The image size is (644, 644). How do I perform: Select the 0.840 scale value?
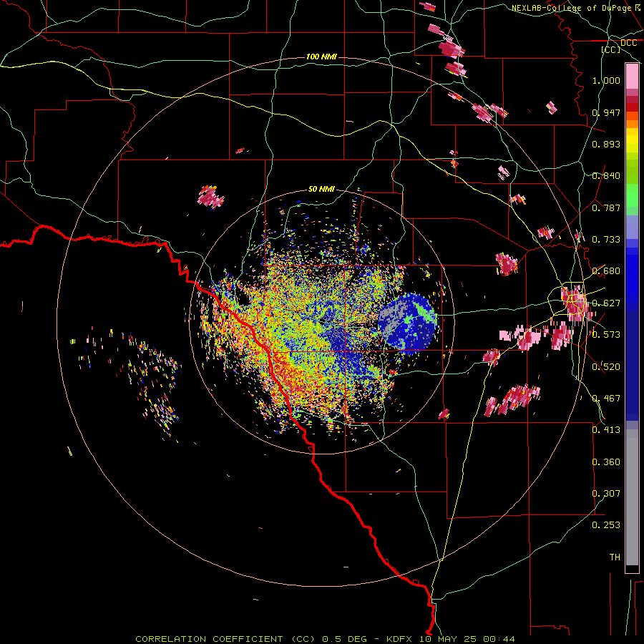point(606,176)
